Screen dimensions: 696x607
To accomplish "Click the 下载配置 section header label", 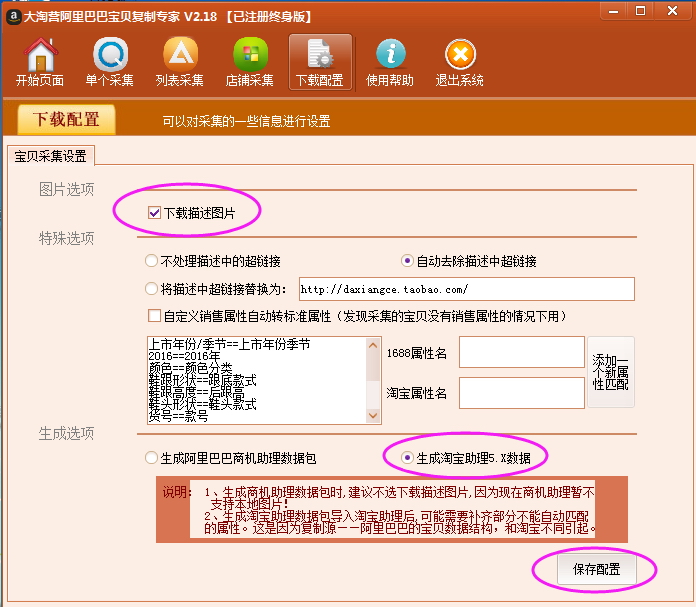I will 66,119.
